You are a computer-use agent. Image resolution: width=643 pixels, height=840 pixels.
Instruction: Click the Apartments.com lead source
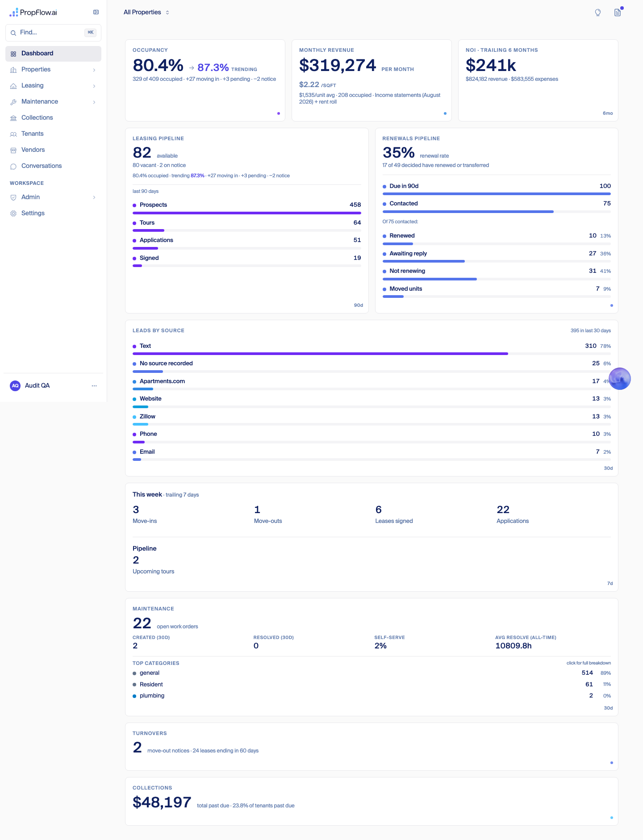tap(372, 384)
